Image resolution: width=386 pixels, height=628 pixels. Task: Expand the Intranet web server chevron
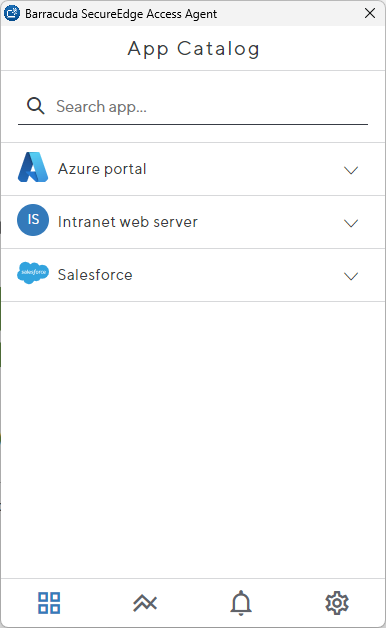(x=351, y=223)
